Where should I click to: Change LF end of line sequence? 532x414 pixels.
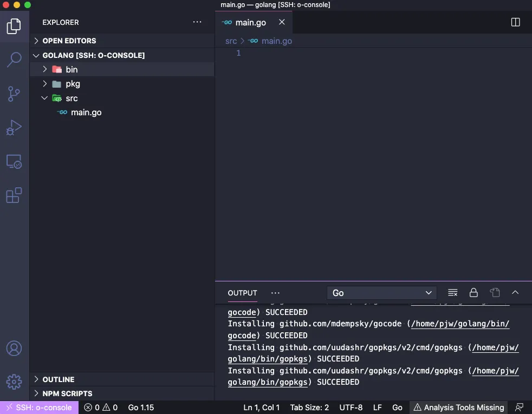[x=377, y=407]
